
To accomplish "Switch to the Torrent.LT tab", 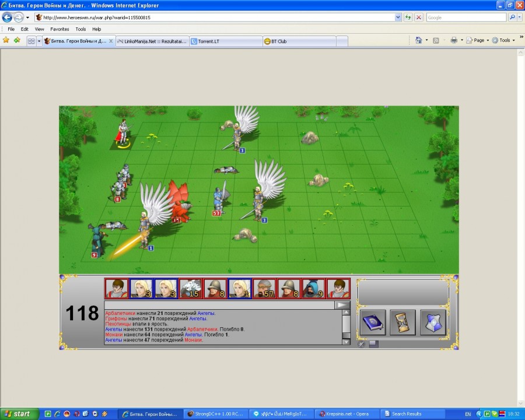I will [226, 41].
